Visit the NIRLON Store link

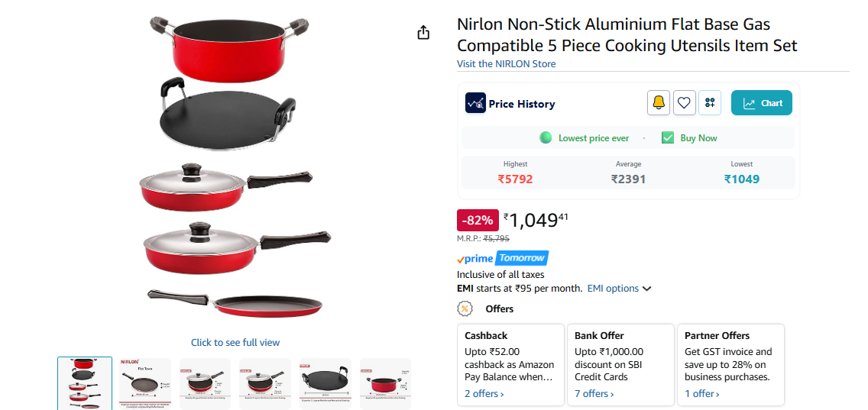coord(507,64)
